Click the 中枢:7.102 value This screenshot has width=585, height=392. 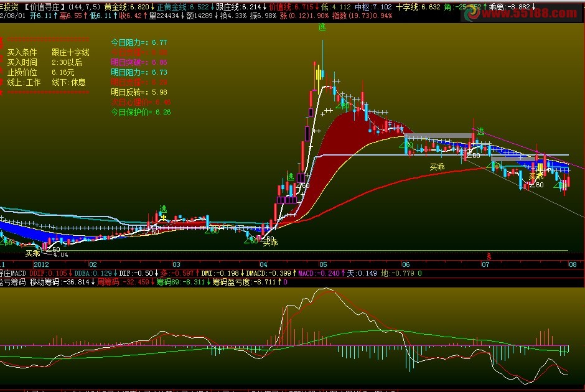pyautogui.click(x=373, y=7)
